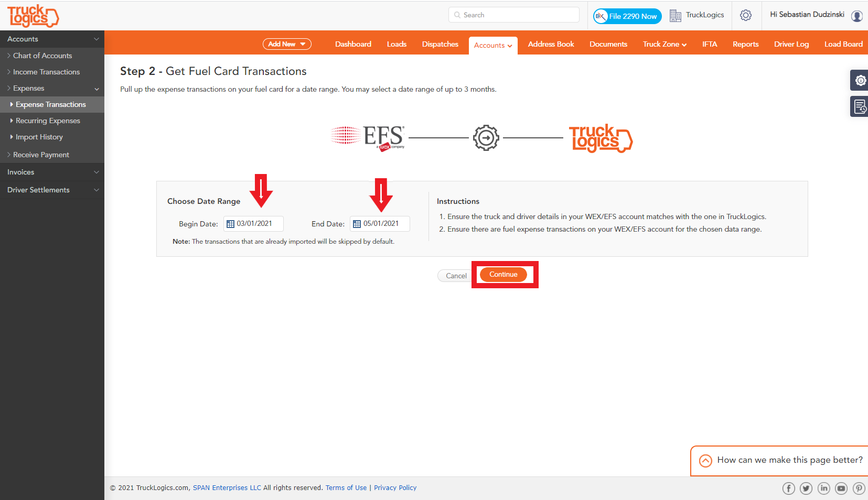Go to Driver Log tab
This screenshot has height=500, width=868.
pos(791,44)
